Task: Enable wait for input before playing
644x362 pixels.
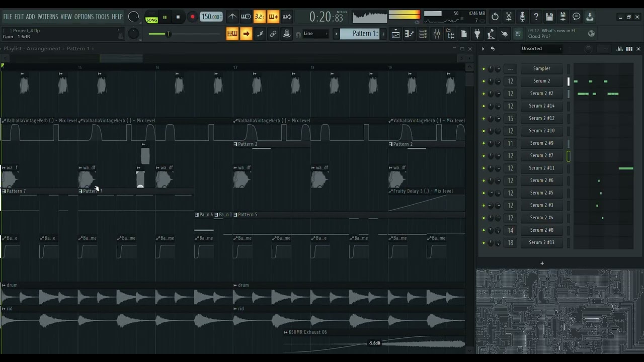Action: pyautogui.click(x=246, y=17)
